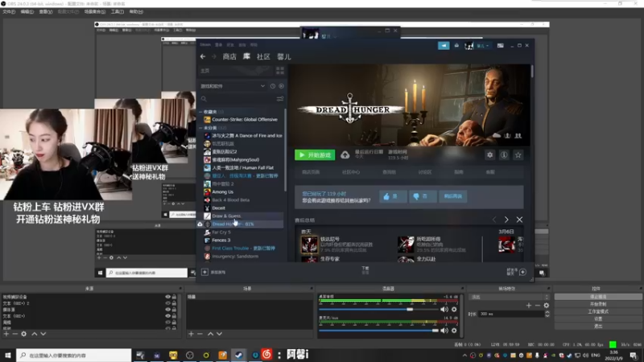Toggle lock on 文本 (GDI+) 2 source

coord(174,303)
